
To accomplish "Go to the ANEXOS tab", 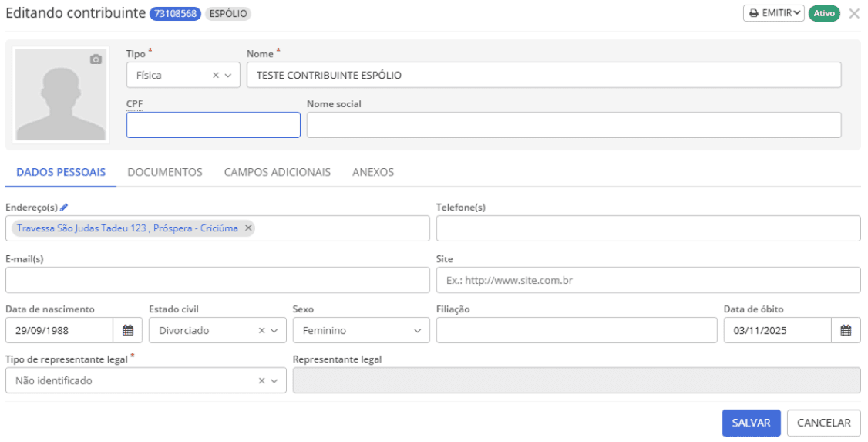I will coord(373,172).
